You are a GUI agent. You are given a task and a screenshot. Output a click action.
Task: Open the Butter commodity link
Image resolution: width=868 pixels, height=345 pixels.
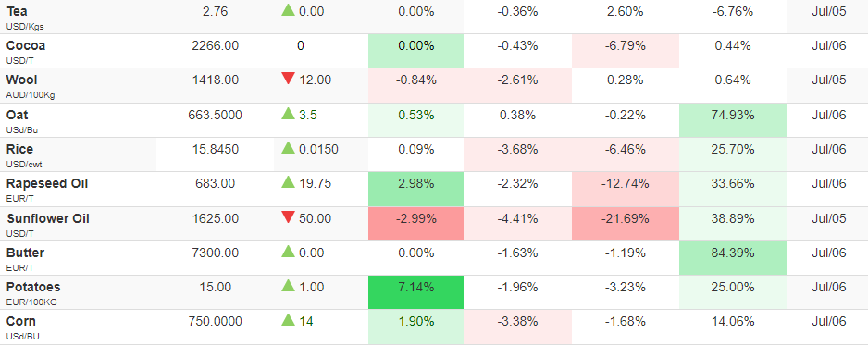26,253
